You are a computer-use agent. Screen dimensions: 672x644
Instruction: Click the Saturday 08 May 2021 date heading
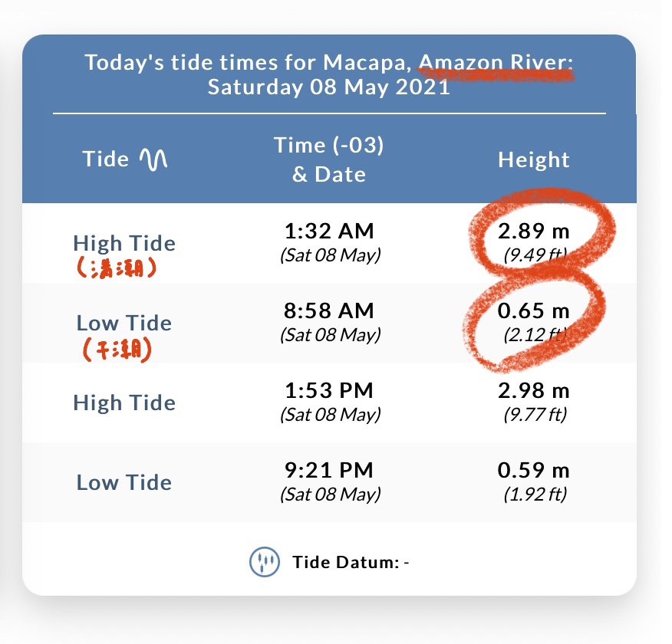329,86
